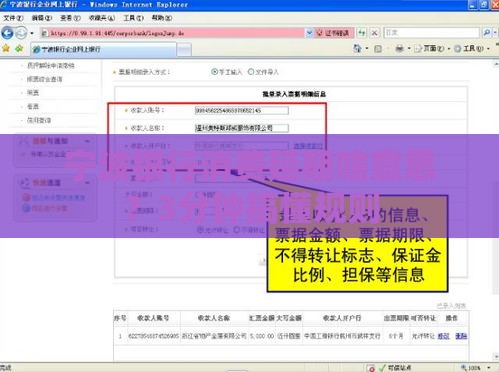
Task: Click the Print icon in command bar
Action: tap(399, 49)
